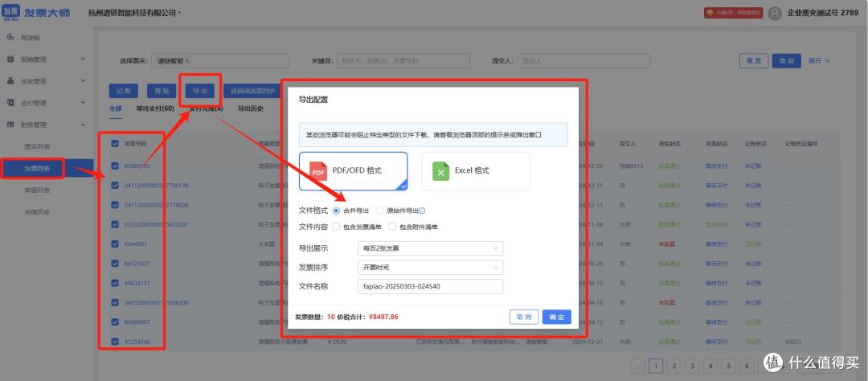Go to page 3 in pagination
The image size is (868, 381).
pos(692,366)
